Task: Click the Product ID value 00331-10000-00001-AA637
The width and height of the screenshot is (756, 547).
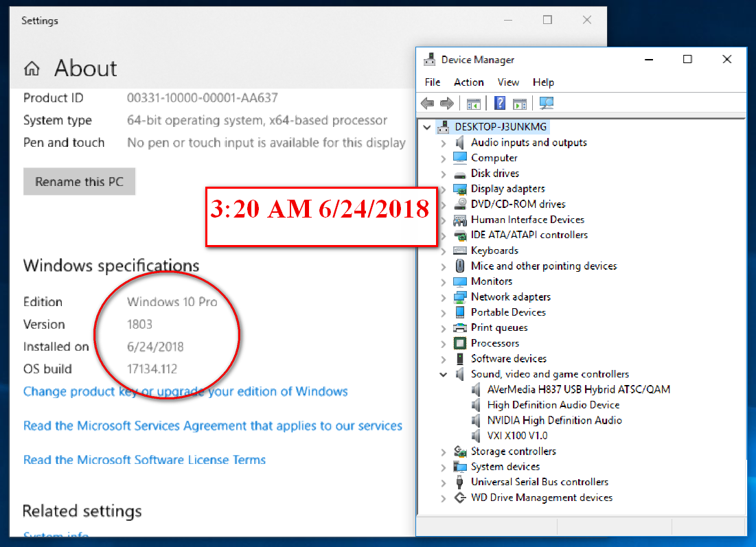Action: pos(203,98)
